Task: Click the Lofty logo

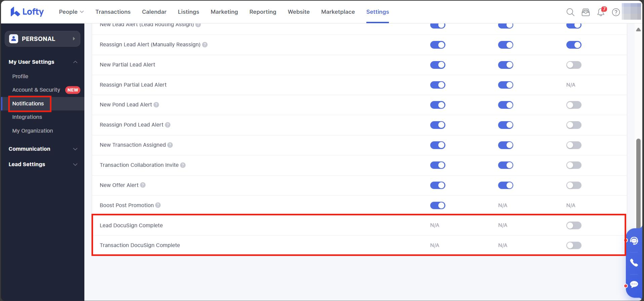Action: point(27,12)
